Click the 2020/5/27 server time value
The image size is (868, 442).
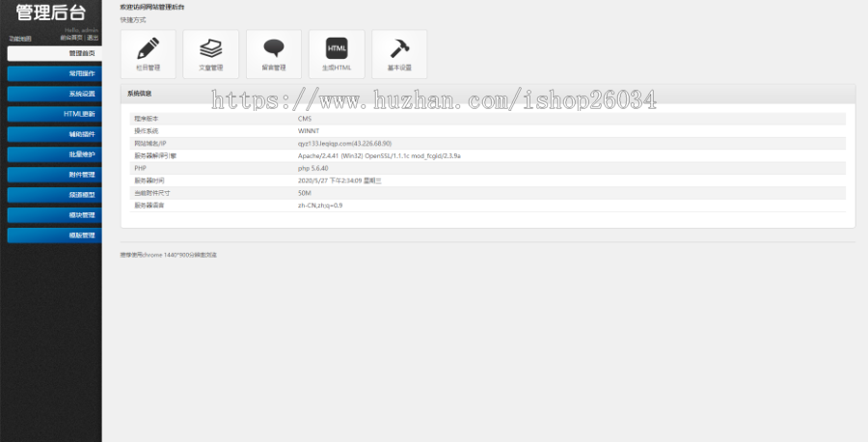pos(339,180)
